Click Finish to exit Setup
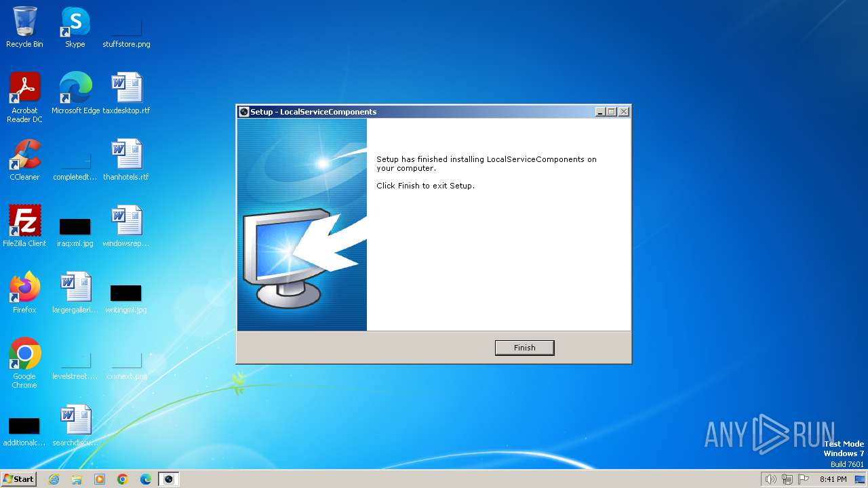868x488 pixels. coord(524,348)
